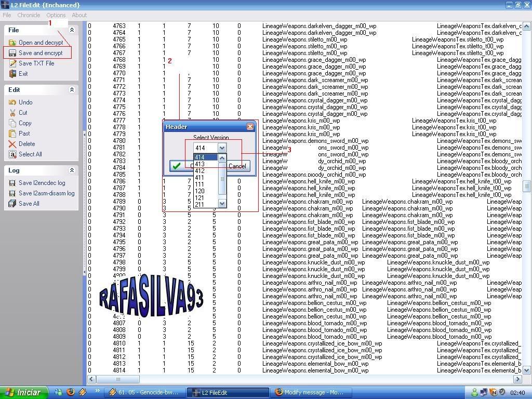Click the ID cell 4814

tap(119, 370)
